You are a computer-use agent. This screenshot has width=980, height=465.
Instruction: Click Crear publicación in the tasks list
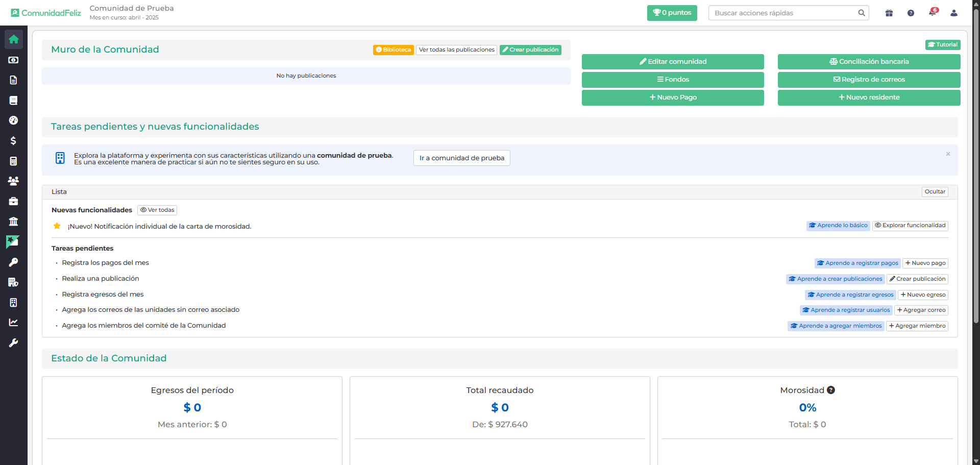click(918, 279)
